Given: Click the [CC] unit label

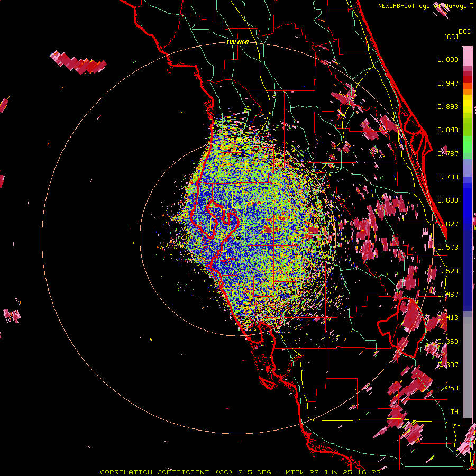Looking at the screenshot, I should click(x=451, y=36).
